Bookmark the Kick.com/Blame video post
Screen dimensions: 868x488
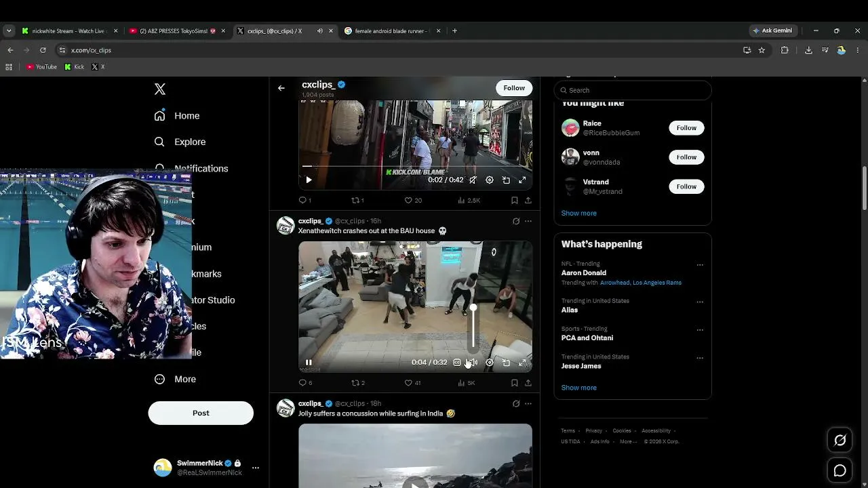click(x=515, y=201)
